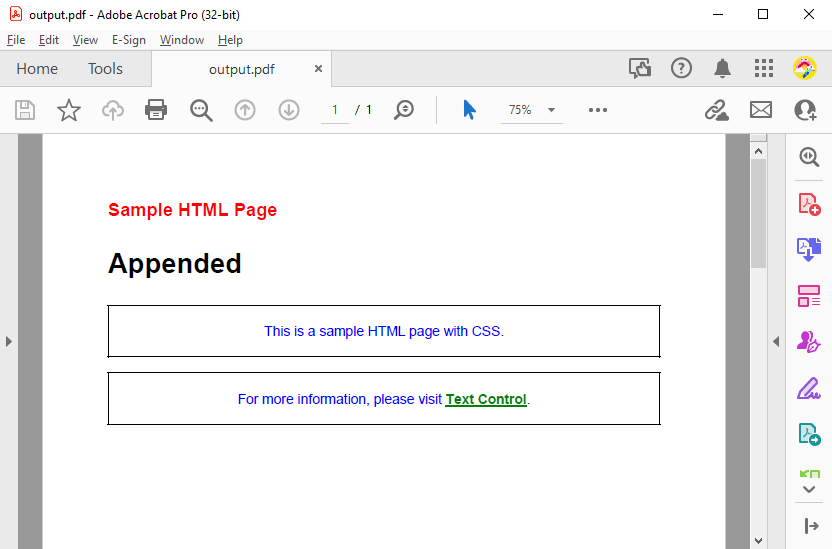Image resolution: width=832 pixels, height=549 pixels.
Task: Click the scroll down arrow
Action: click(759, 541)
